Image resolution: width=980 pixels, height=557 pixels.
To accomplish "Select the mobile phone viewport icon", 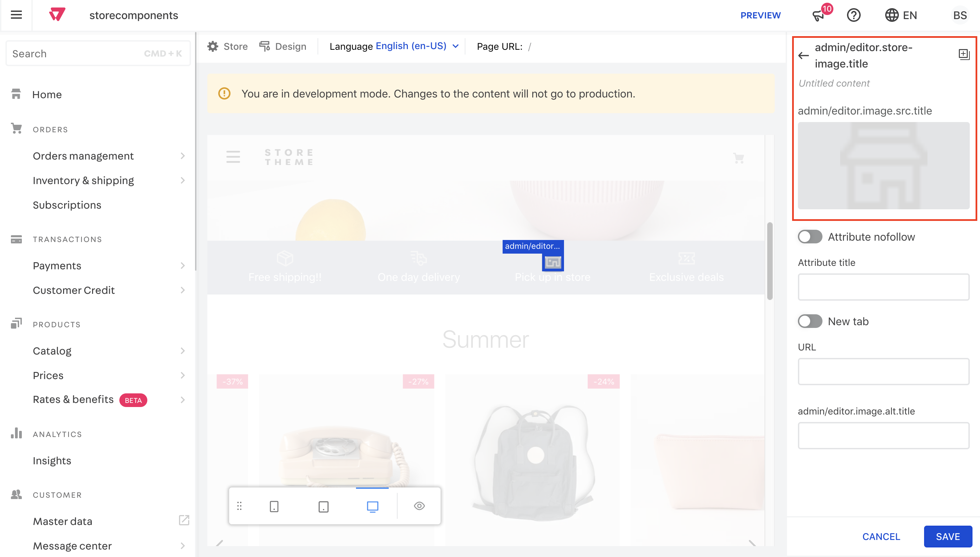I will click(274, 506).
